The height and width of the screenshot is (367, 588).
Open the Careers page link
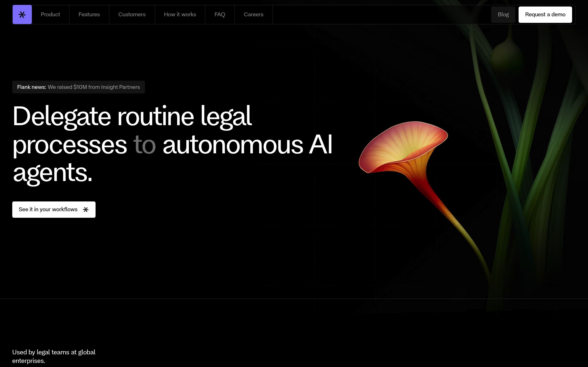coord(253,14)
